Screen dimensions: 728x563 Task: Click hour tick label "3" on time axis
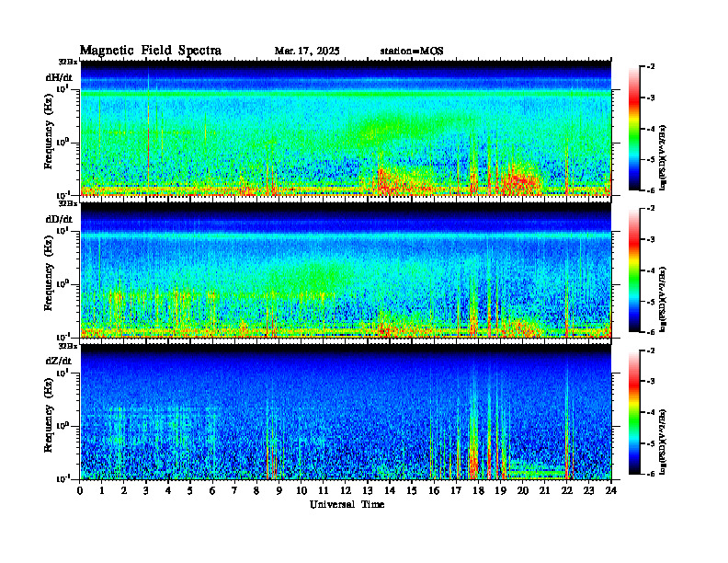pos(146,490)
